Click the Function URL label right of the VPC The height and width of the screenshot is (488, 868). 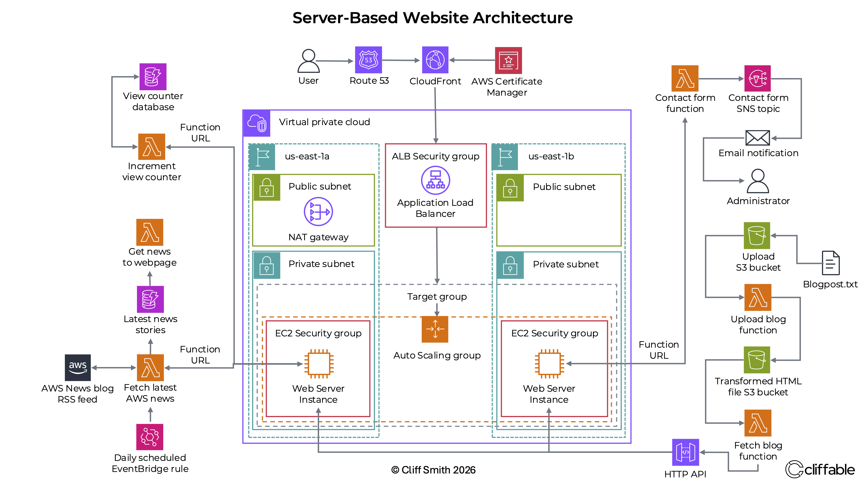click(x=659, y=350)
